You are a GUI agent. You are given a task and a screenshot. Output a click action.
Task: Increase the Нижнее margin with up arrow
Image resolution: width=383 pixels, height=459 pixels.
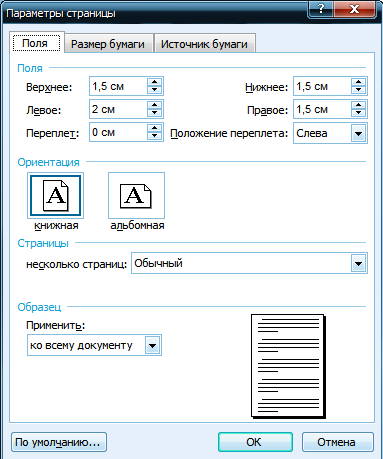coord(358,82)
